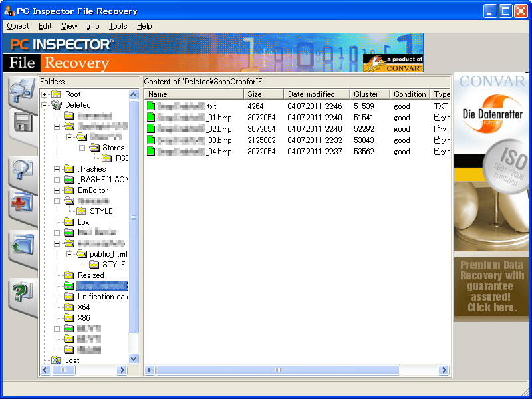Sort files by the Name column header
532x399 pixels.
point(194,94)
